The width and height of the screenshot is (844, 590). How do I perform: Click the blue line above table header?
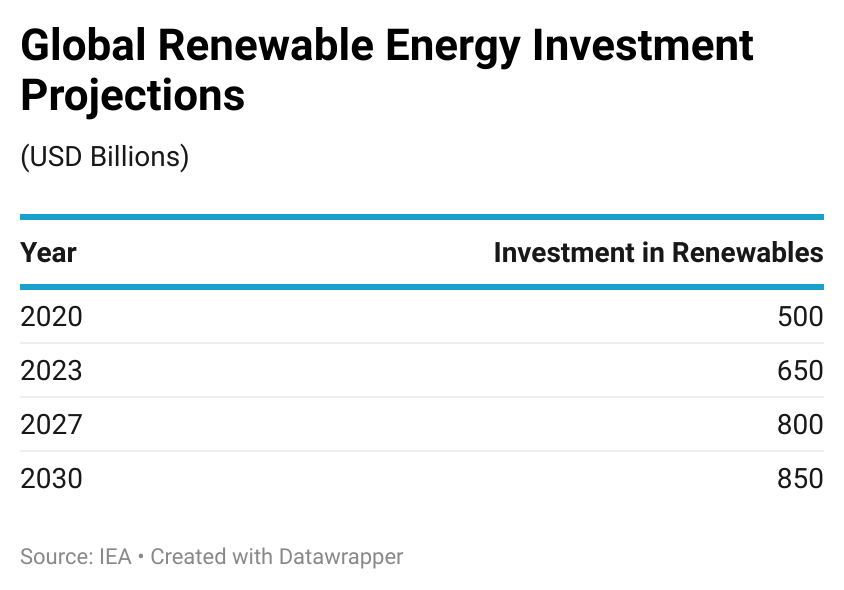point(422,216)
